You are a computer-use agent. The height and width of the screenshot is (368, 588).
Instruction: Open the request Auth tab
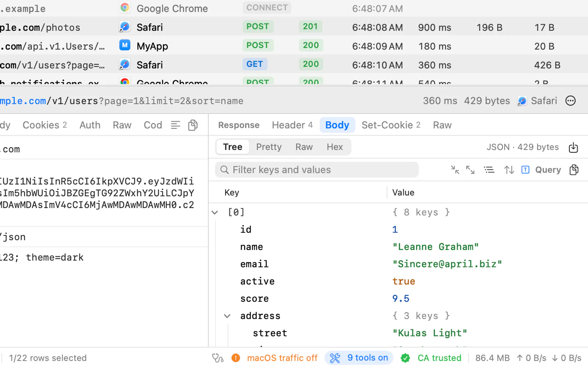coord(90,125)
